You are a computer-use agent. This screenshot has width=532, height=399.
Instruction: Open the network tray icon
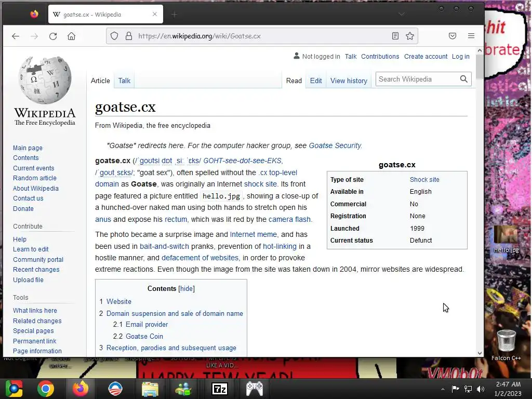468,389
